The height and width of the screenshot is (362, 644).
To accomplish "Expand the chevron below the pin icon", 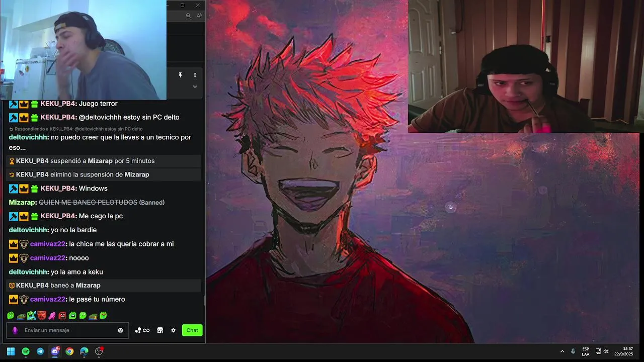I will pos(195,86).
